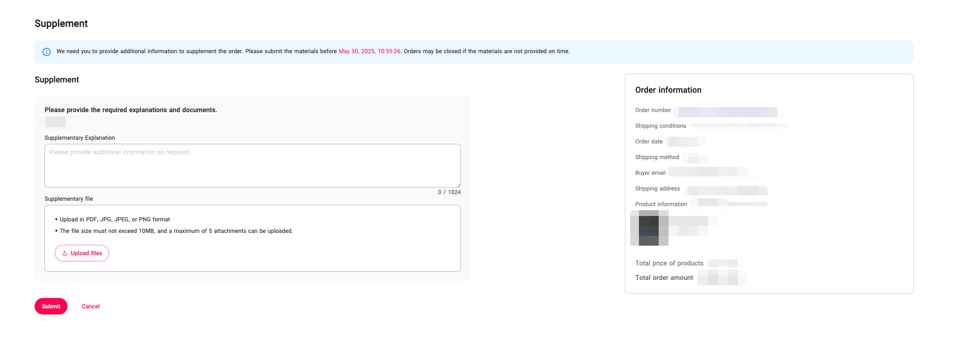Open the blurred product thumbnail image
The height and width of the screenshot is (338, 980).
649,228
